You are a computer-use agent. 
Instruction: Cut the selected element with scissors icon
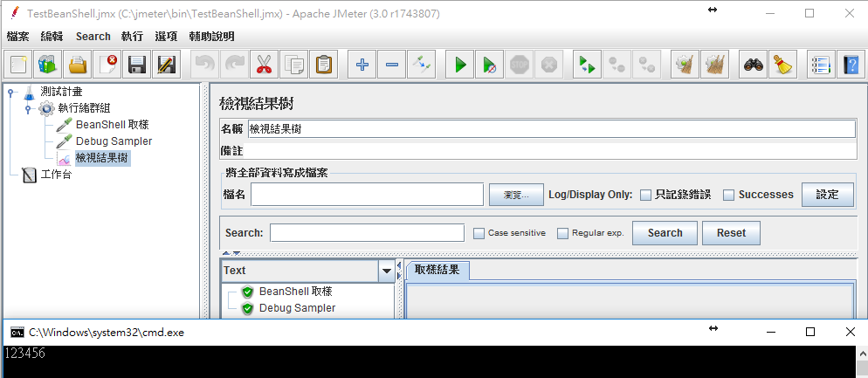tap(265, 65)
